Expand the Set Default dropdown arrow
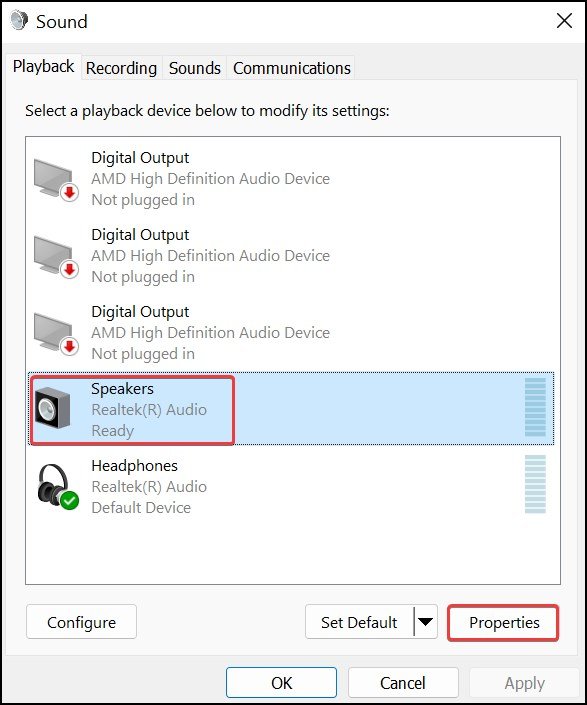 tap(425, 622)
